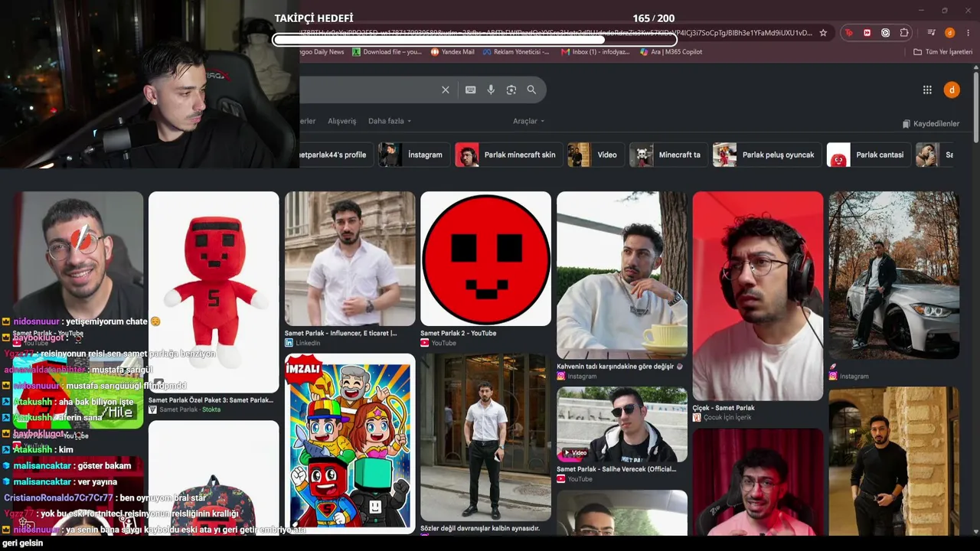Open 'Çiçek - Samet Parlak' result title
Screen dimensions: 980x551
724,408
